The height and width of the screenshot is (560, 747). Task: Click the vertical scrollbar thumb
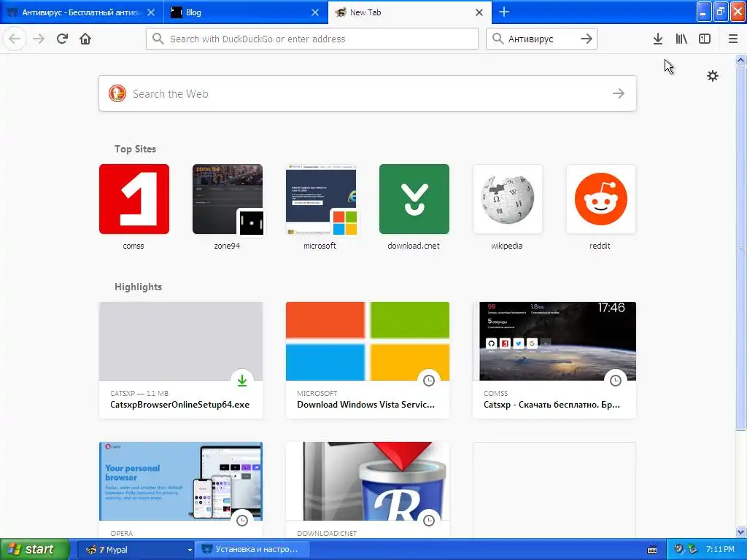pos(740,248)
